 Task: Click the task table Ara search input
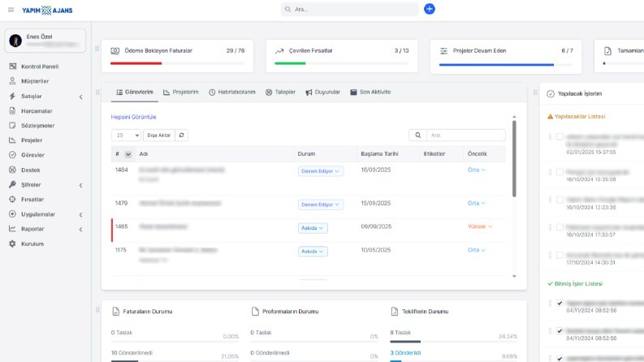tap(466, 135)
